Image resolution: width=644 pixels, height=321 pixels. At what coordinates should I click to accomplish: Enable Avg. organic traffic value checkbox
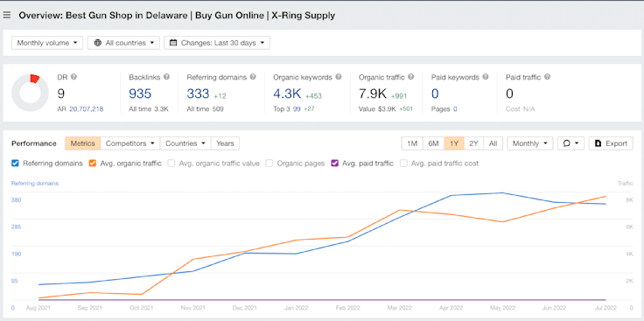[171, 163]
